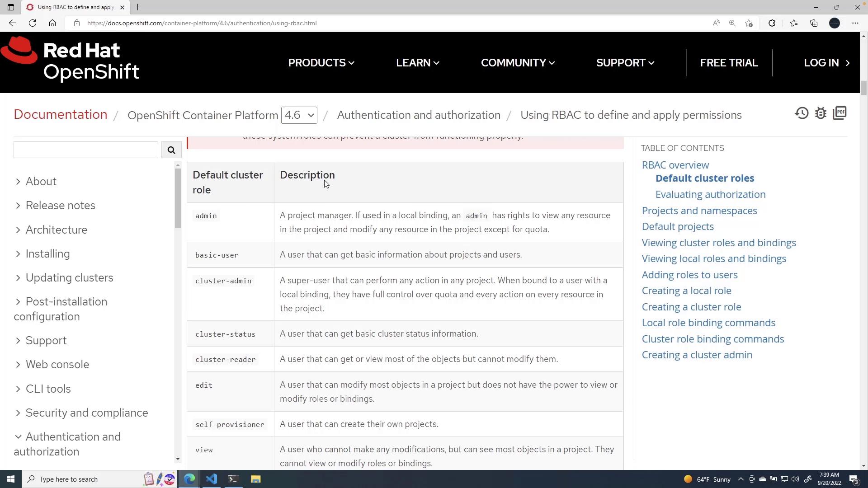
Task: Expand the Architecture sidebar section
Action: coord(51,230)
